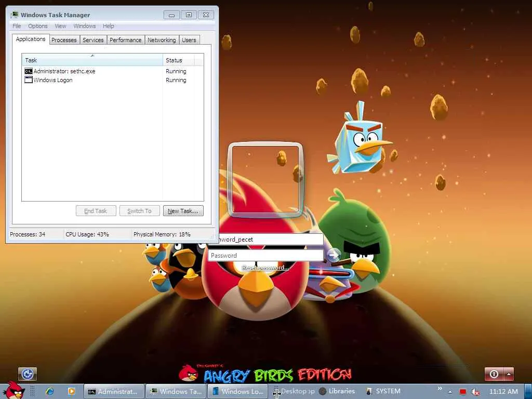The width and height of the screenshot is (532, 399).
Task: Click the user account picture frame
Action: (x=265, y=179)
